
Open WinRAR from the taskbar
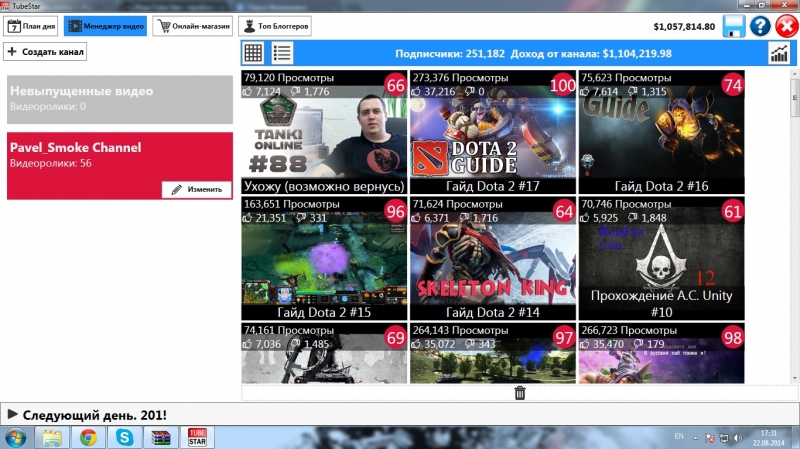(x=161, y=438)
